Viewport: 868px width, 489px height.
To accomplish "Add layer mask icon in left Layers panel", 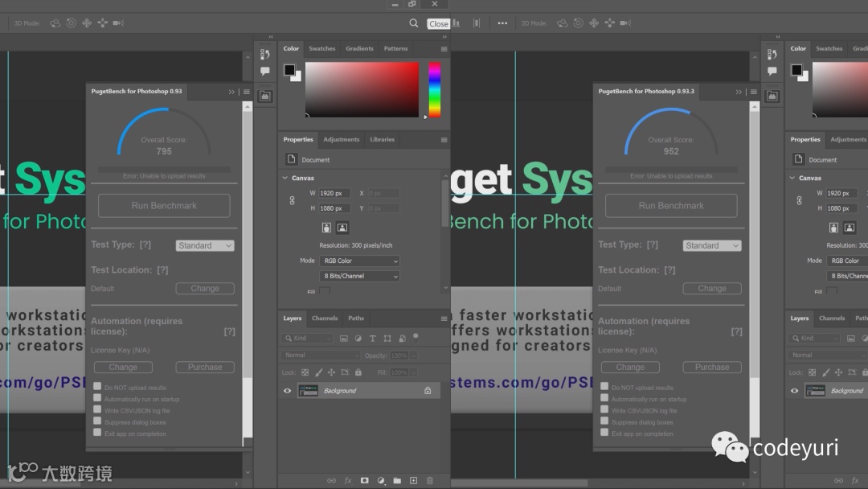I will (364, 481).
